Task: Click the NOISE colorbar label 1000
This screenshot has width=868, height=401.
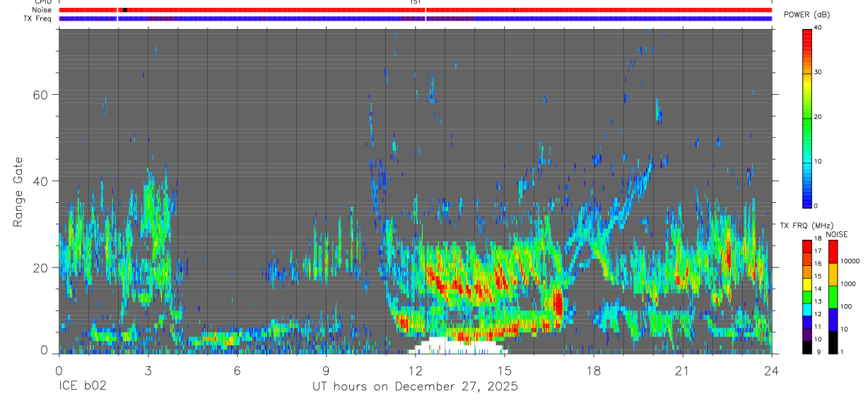Action: tap(848, 284)
